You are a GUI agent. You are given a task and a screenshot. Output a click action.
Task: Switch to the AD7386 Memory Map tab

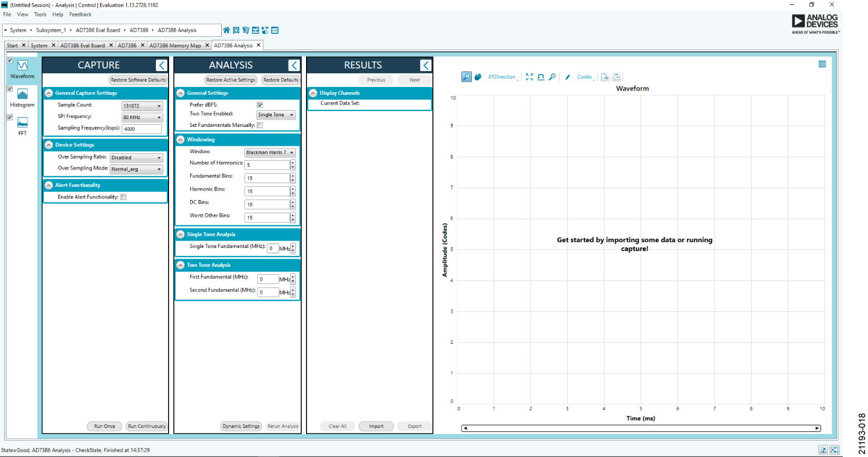coord(175,46)
